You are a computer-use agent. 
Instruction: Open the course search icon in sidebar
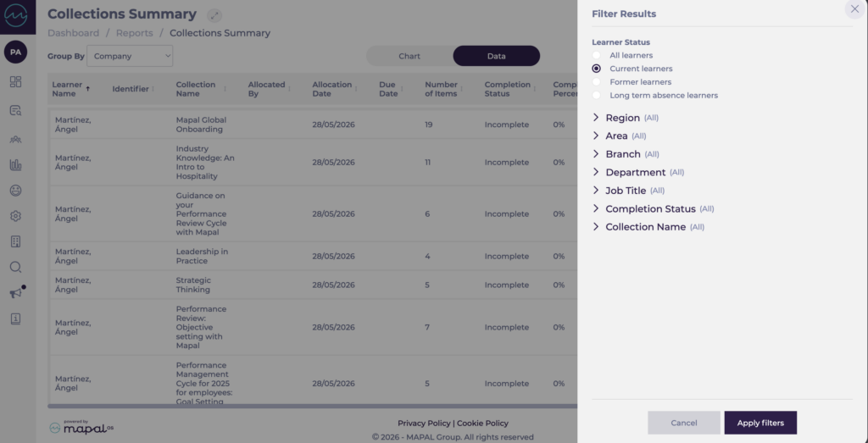15,111
